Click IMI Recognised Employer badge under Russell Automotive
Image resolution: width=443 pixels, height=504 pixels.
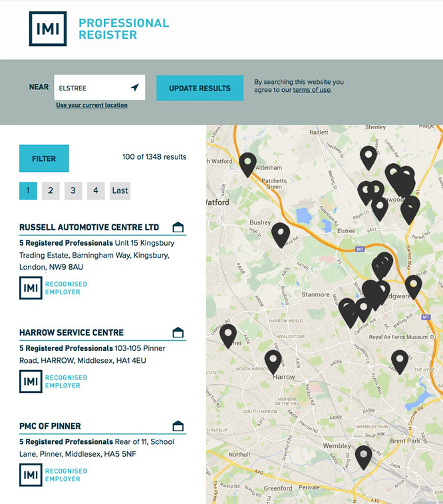(53, 288)
